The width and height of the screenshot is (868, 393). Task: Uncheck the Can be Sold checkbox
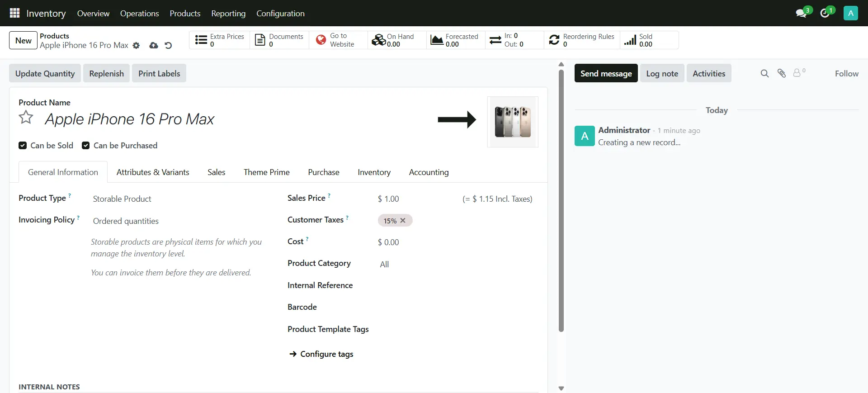(23, 146)
